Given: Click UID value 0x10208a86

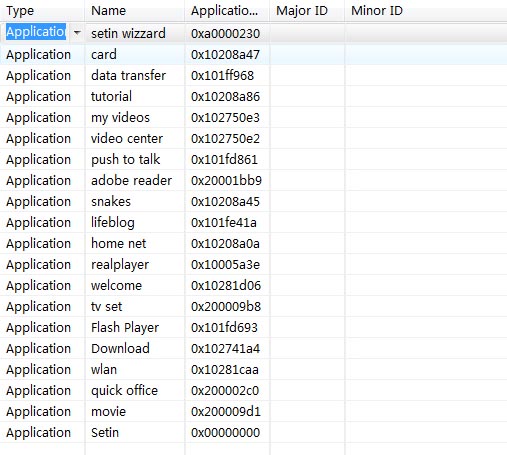Looking at the screenshot, I should coord(225,96).
